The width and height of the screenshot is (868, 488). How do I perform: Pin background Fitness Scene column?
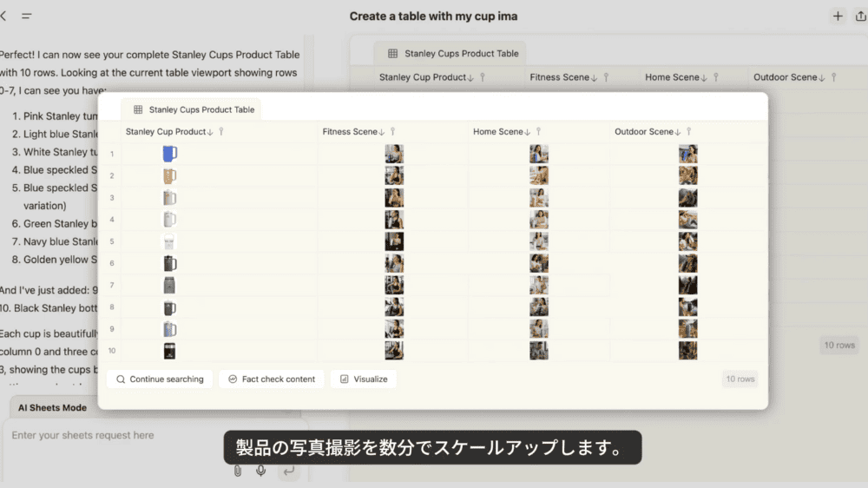(x=606, y=77)
